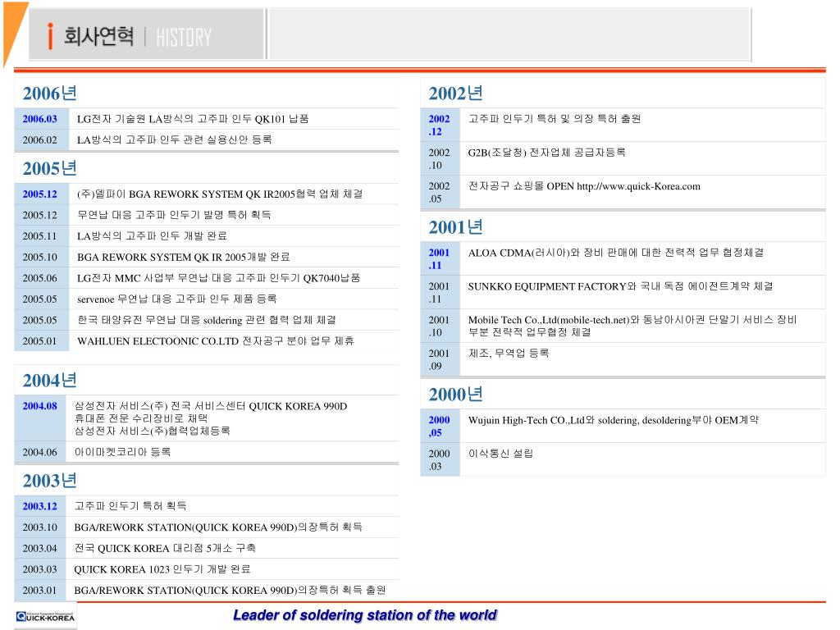Screen dimensions: 840x630
Task: Click 한국 태양유전 soldering 협력 entry
Action: [x=206, y=320]
